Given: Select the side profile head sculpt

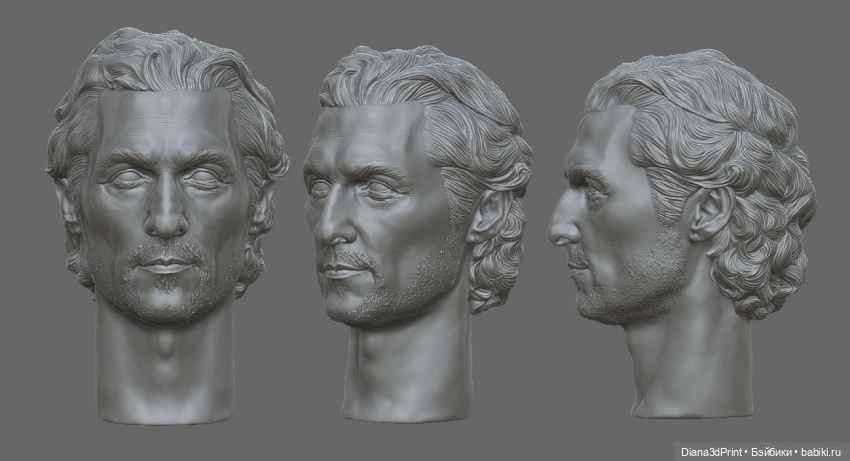Looking at the screenshot, I should 682,233.
